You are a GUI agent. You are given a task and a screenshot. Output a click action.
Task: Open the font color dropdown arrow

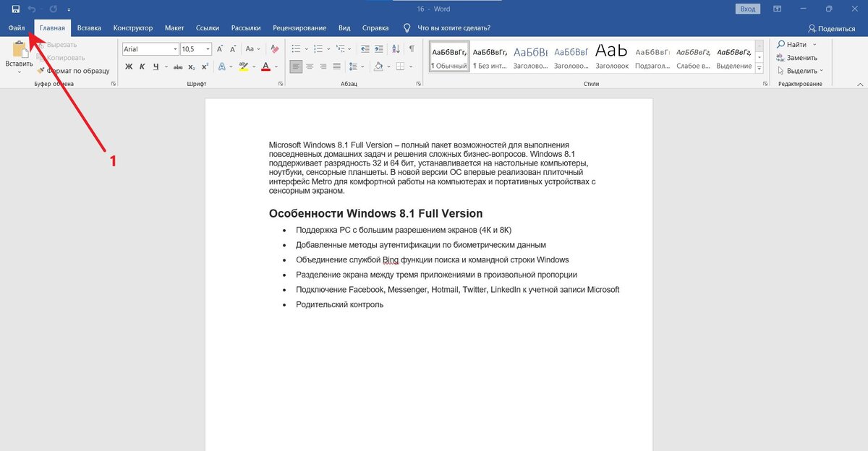pos(277,66)
